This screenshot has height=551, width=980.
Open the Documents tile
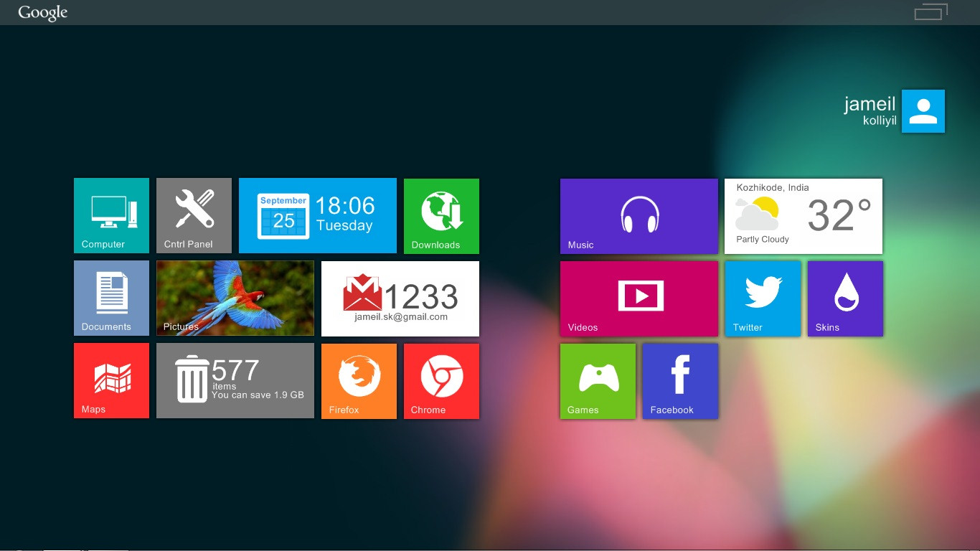coord(111,298)
